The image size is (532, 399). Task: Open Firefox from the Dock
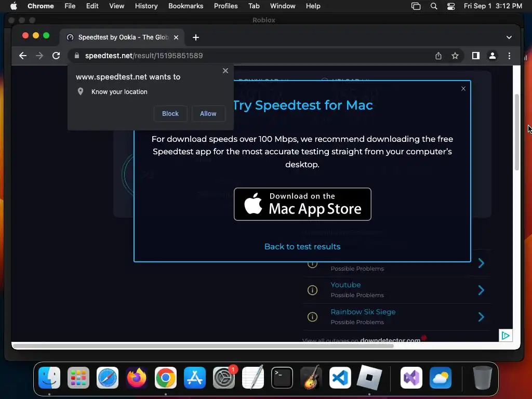pos(137,378)
